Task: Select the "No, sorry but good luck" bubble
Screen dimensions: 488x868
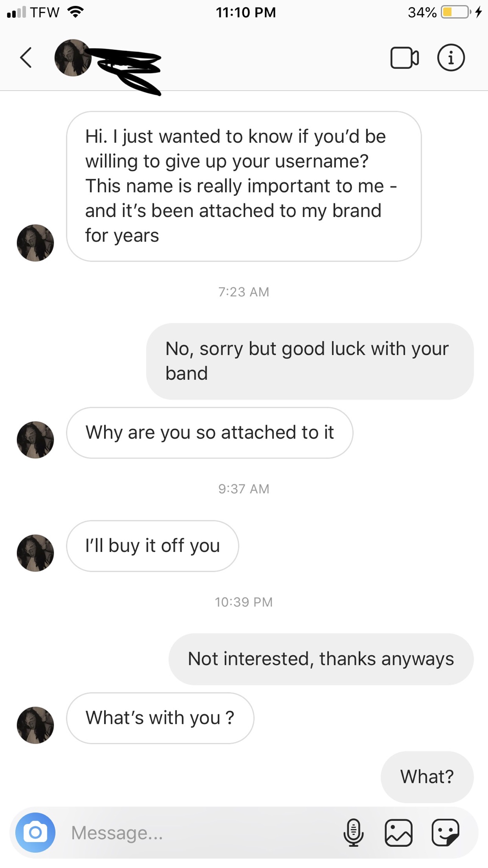Action: point(310,361)
